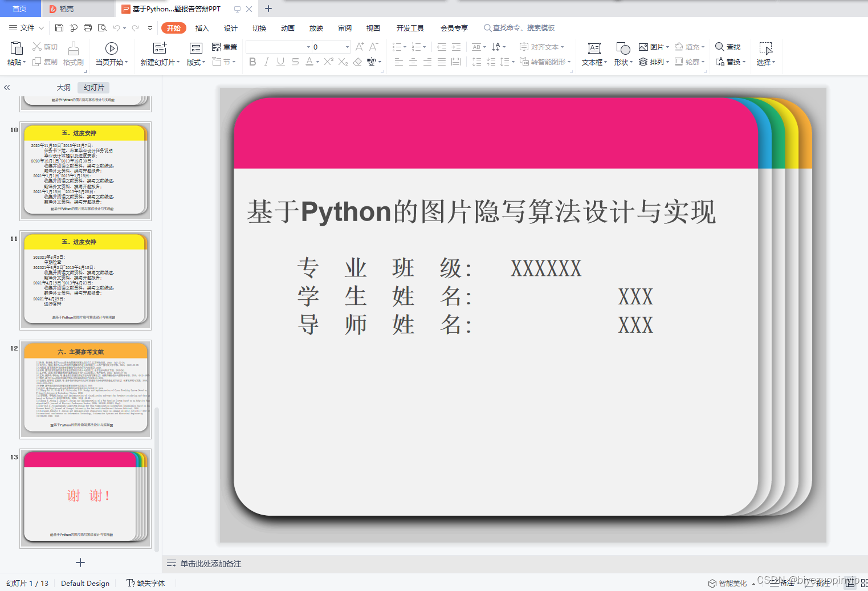Click the Redo arrow icon

coord(135,27)
